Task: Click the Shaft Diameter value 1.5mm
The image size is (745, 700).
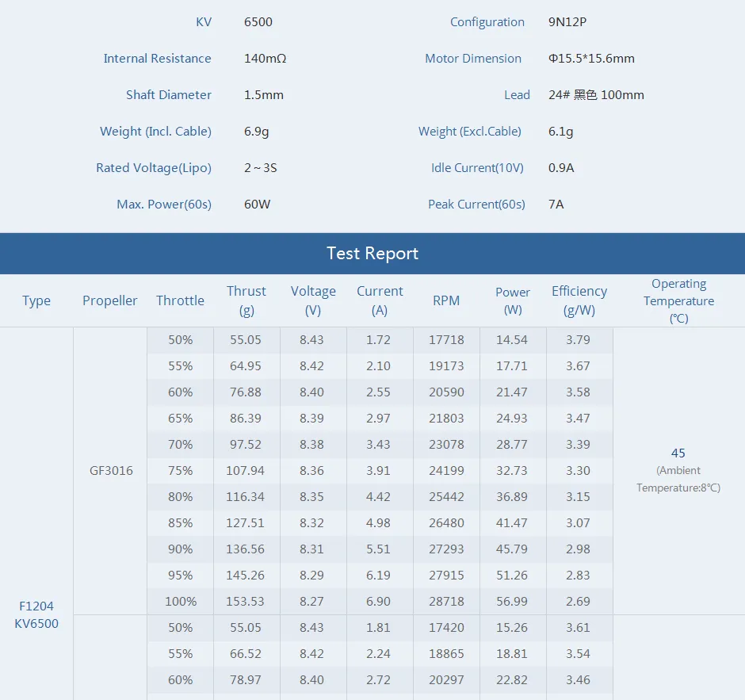Action: [x=263, y=94]
